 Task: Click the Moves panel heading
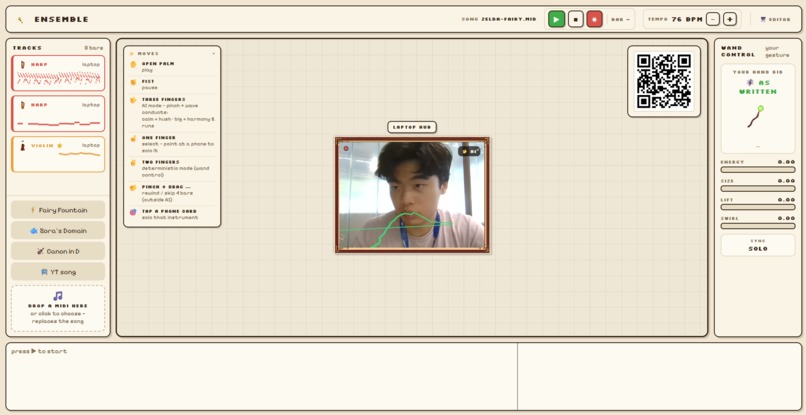(x=149, y=53)
